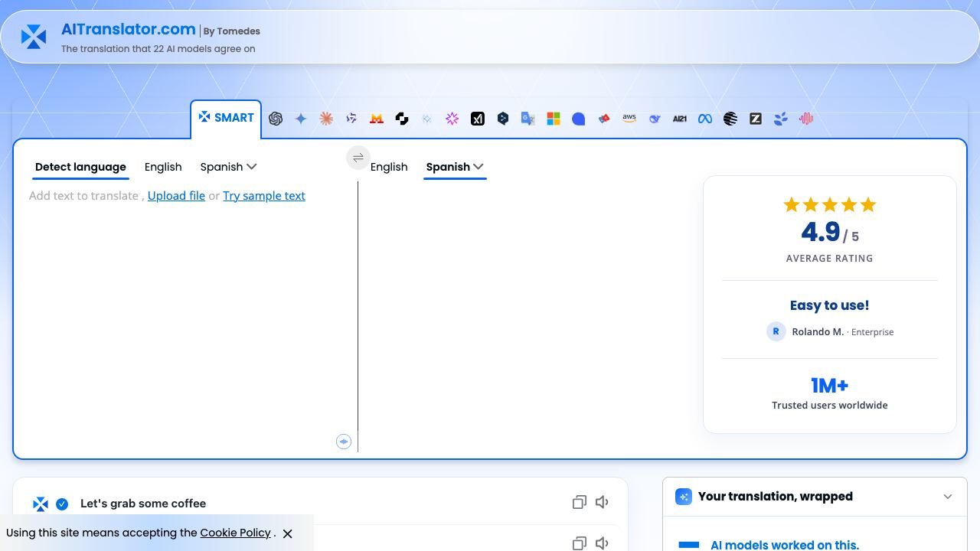
Task: Select the ChatGPT model icon
Action: click(276, 119)
